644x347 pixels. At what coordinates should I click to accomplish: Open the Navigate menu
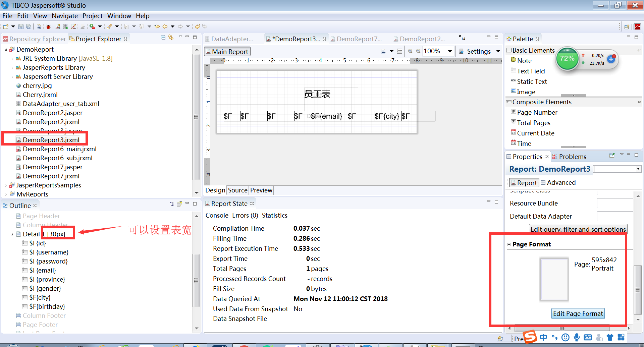point(65,16)
